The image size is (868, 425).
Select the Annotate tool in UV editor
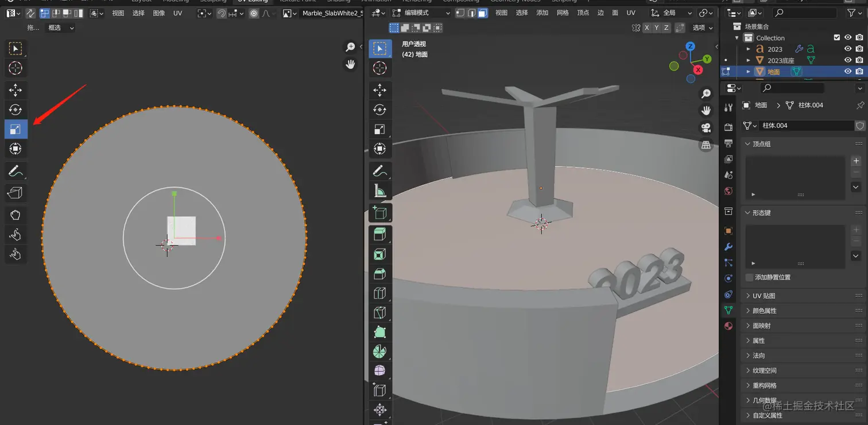coord(15,171)
